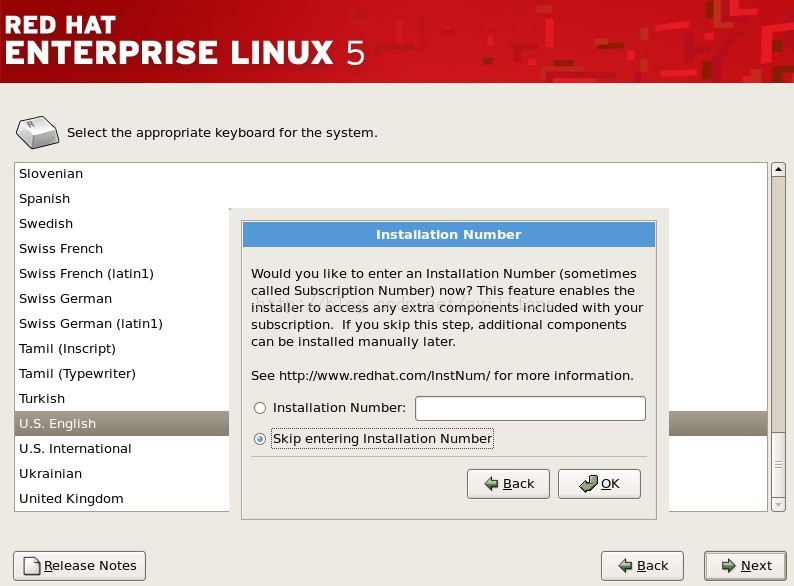
Task: Select Slovenian keyboard layout
Action: pos(51,174)
